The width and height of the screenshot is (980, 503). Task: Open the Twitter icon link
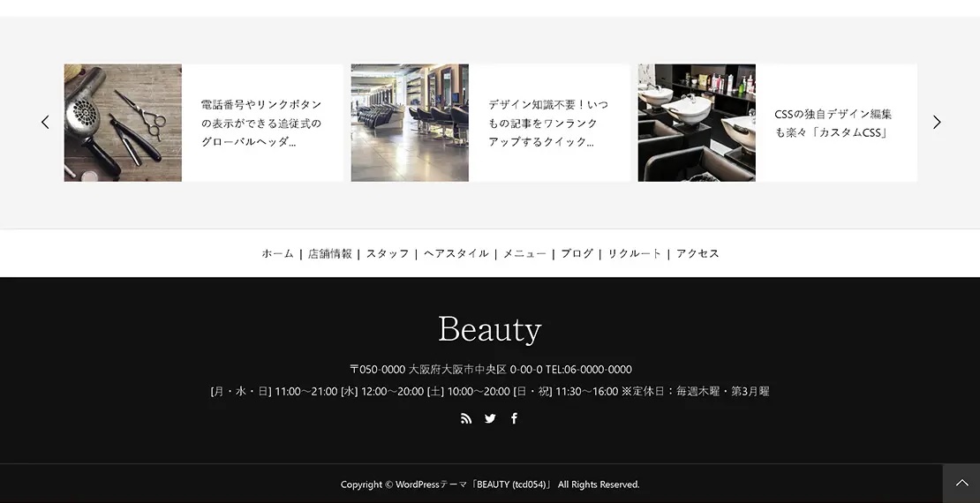[490, 418]
